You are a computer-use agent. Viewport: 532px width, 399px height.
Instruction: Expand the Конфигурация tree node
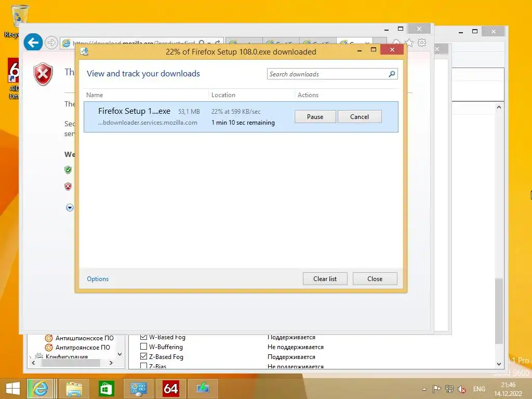[x=31, y=356]
